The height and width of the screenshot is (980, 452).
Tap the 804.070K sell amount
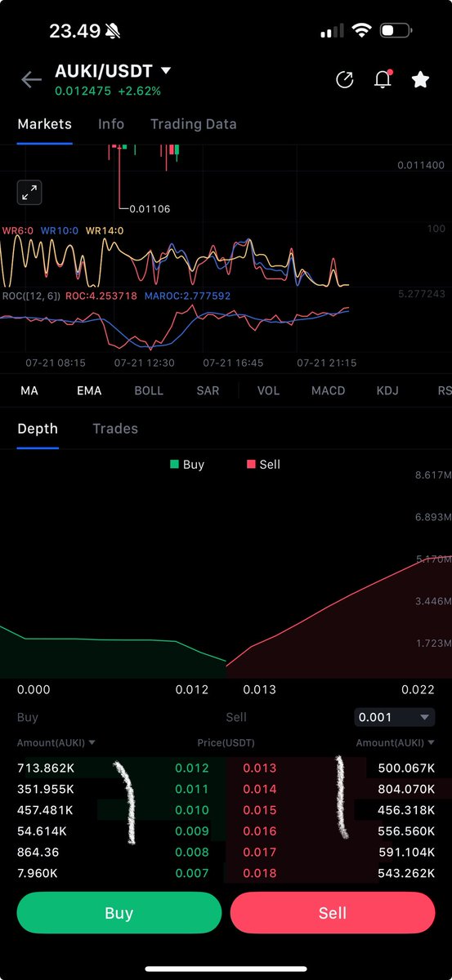point(407,789)
